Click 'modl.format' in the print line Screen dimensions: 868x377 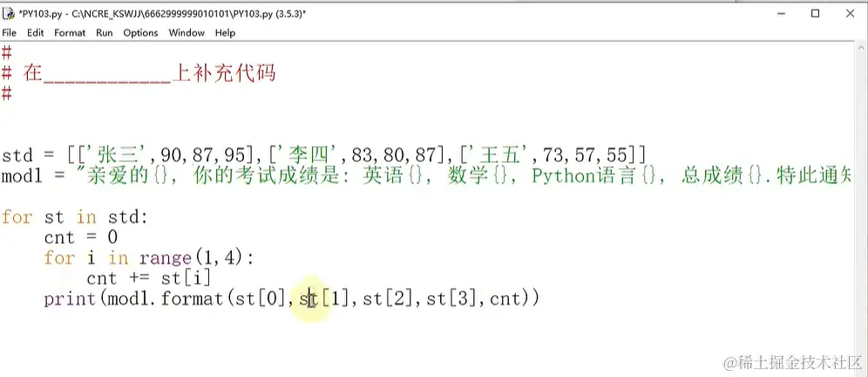click(x=165, y=299)
